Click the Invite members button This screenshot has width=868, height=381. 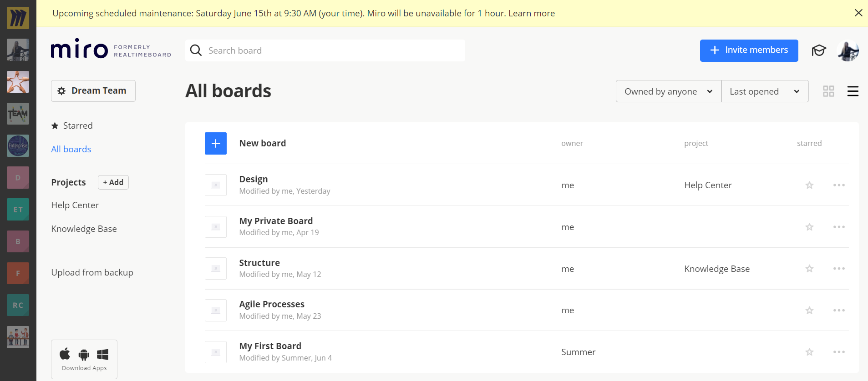tap(749, 50)
